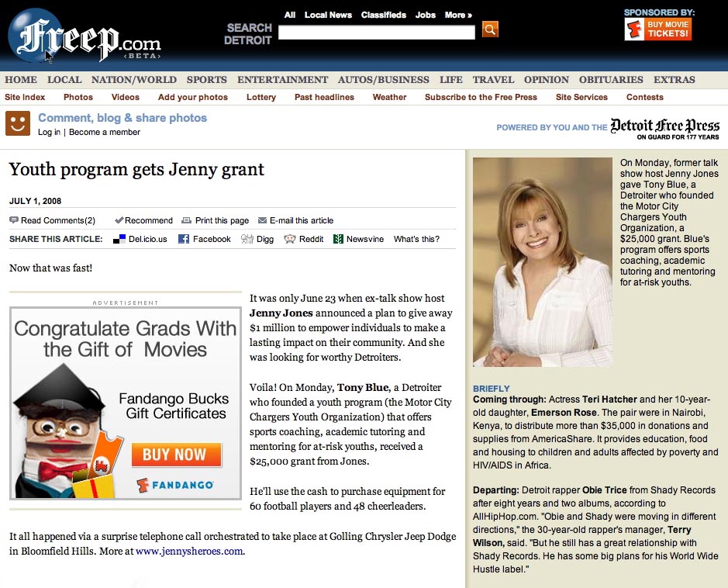Click the Recommend checkmark icon
Viewport: 728px width, 588px height.
tap(119, 220)
